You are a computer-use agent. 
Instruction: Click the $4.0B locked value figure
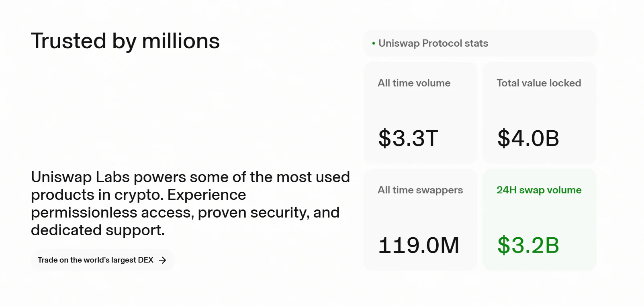(528, 138)
